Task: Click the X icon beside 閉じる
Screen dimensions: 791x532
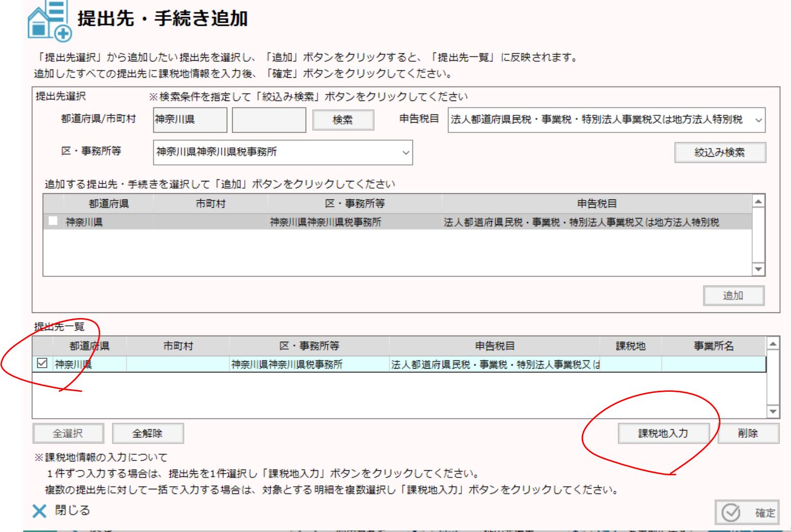Action: point(39,511)
